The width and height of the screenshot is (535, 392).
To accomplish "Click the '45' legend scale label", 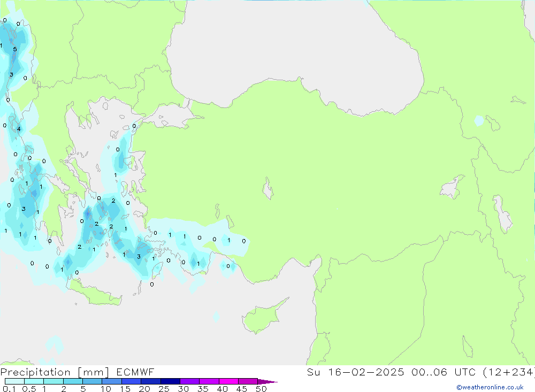I will click(x=242, y=389).
